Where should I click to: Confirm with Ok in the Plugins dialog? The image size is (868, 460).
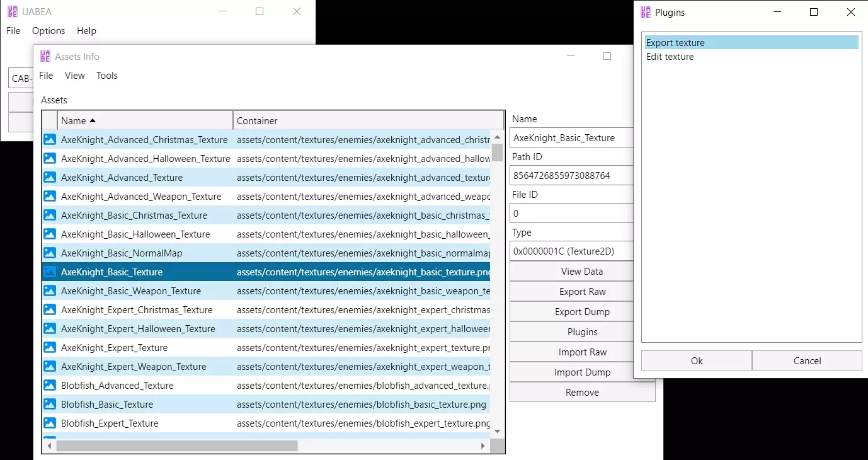tap(697, 361)
